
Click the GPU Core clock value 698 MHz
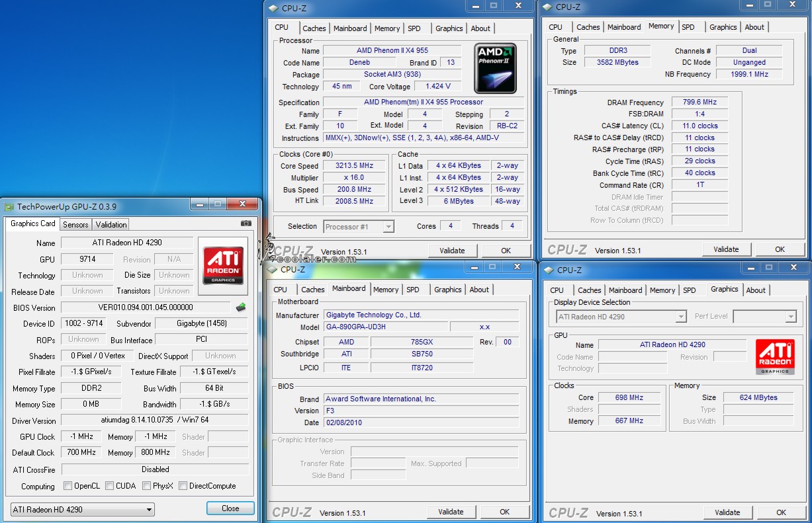point(629,398)
